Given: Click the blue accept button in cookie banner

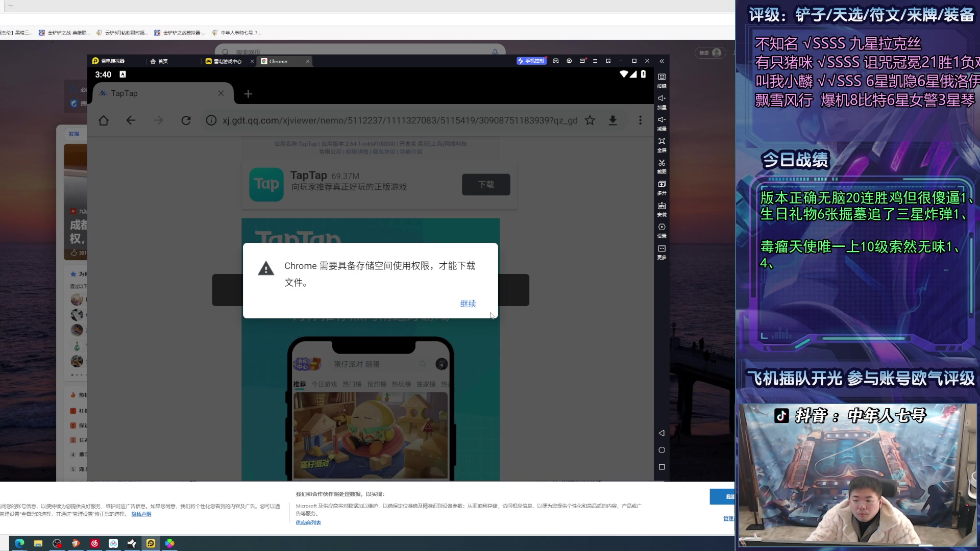Looking at the screenshot, I should click(722, 496).
